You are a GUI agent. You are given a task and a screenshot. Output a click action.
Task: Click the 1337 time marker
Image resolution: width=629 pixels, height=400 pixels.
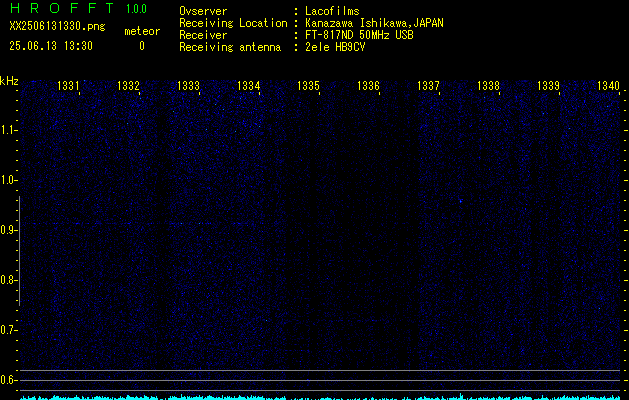428,85
